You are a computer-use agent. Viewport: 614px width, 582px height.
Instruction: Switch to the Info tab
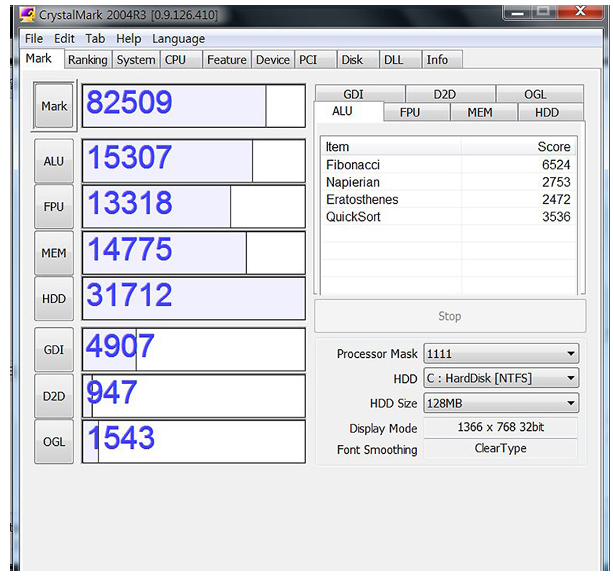coord(442,60)
